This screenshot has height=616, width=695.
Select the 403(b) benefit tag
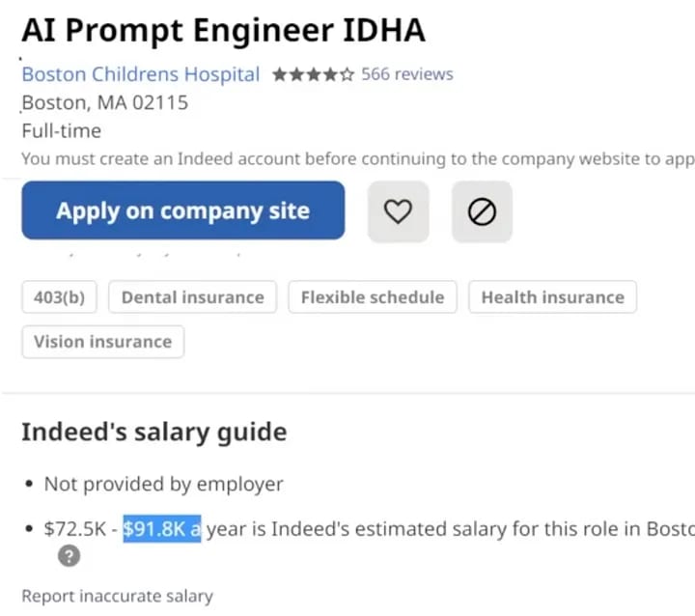click(59, 297)
